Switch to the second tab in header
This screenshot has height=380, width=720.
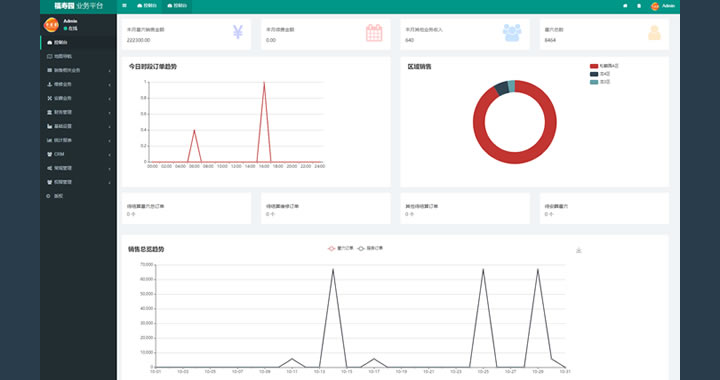pos(177,6)
